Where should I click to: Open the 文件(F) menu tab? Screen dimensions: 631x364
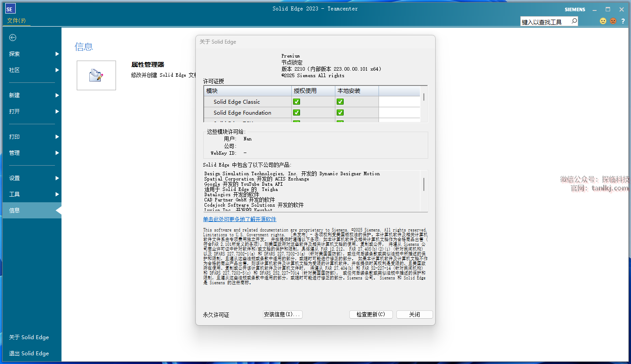click(17, 21)
